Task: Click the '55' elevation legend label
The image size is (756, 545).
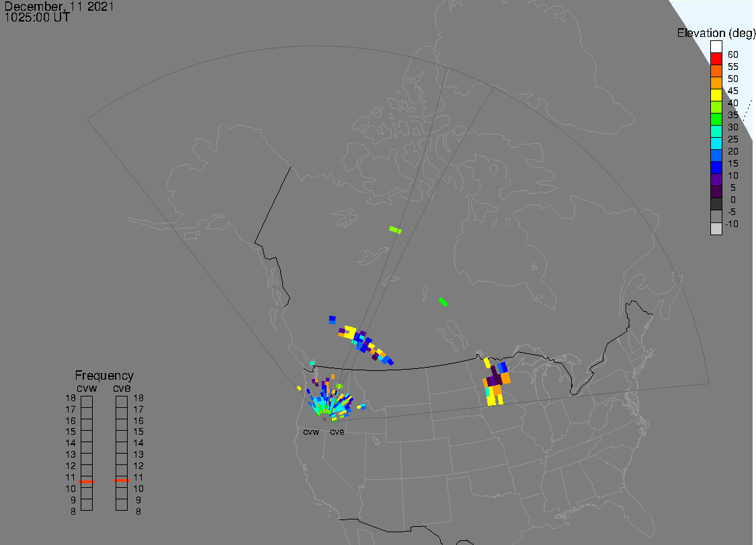Action: point(733,67)
